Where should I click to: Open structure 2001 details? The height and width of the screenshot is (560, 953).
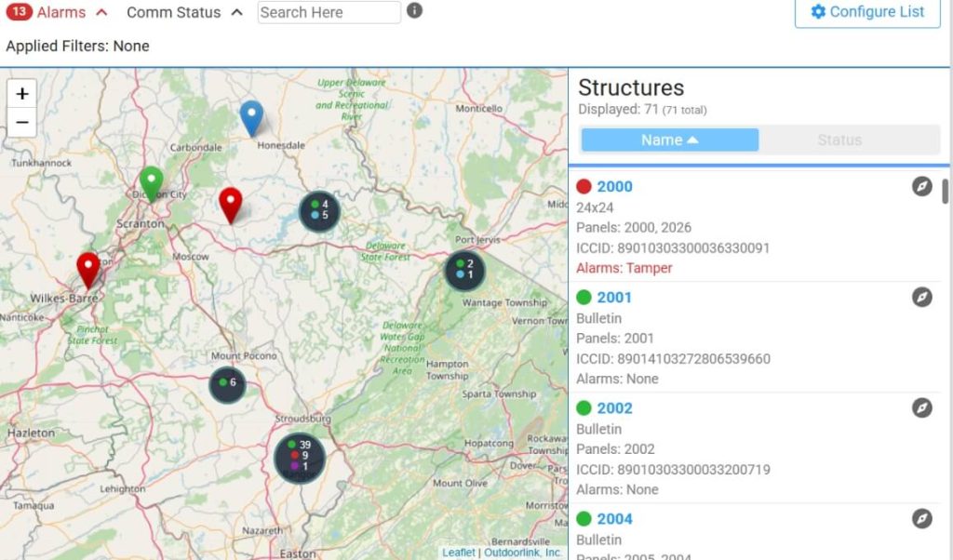[614, 297]
